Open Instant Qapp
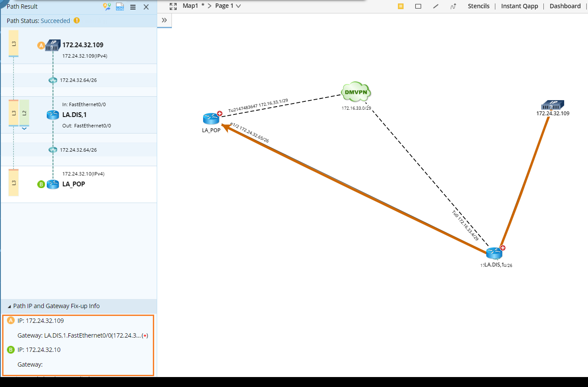Image resolution: width=588 pixels, height=387 pixels. pyautogui.click(x=520, y=6)
